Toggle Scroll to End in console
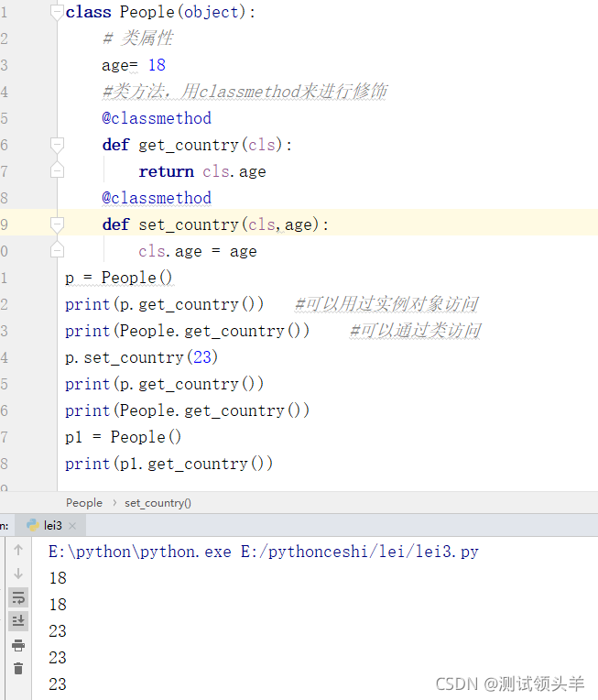Screen dimensions: 598x700 (x=17, y=621)
